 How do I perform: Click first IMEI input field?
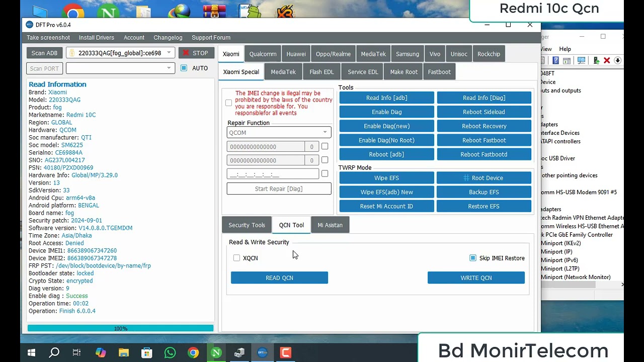[266, 146]
